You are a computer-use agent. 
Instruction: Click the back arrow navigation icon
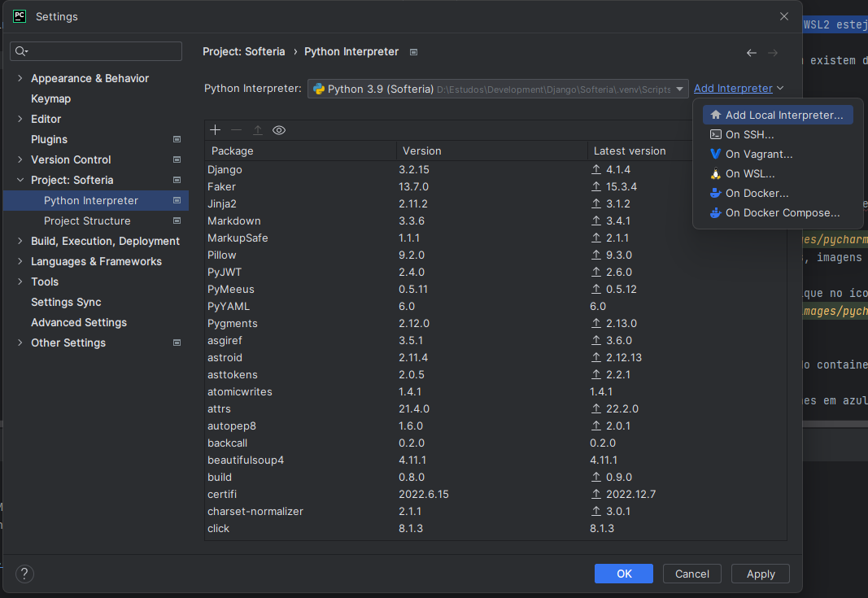pos(752,53)
